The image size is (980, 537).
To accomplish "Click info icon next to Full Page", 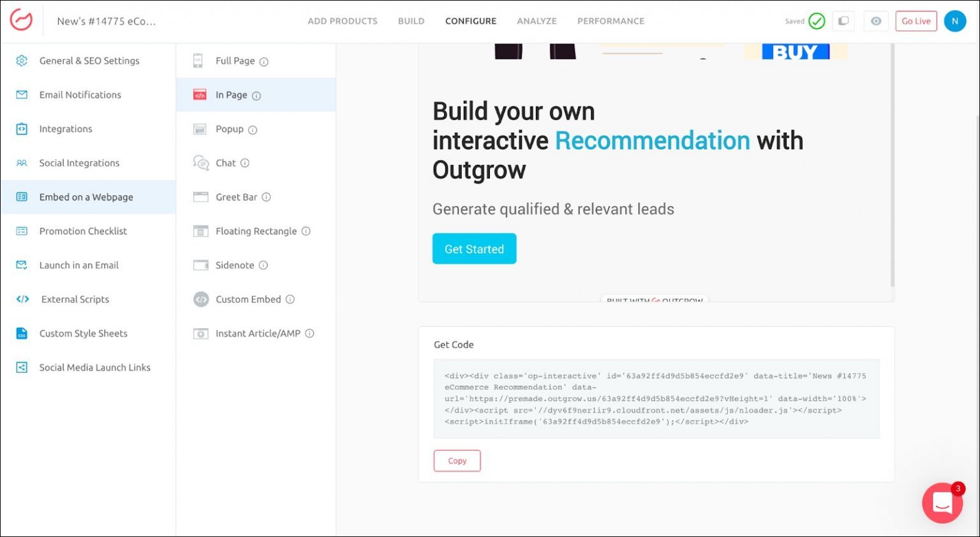I will click(x=264, y=62).
